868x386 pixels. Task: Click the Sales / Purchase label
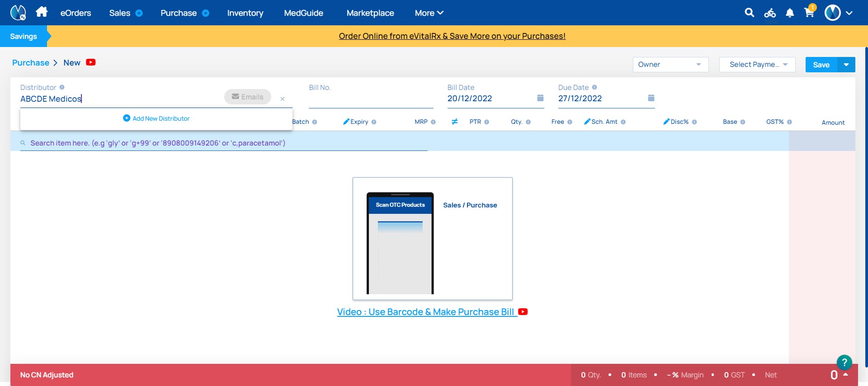[x=470, y=205]
